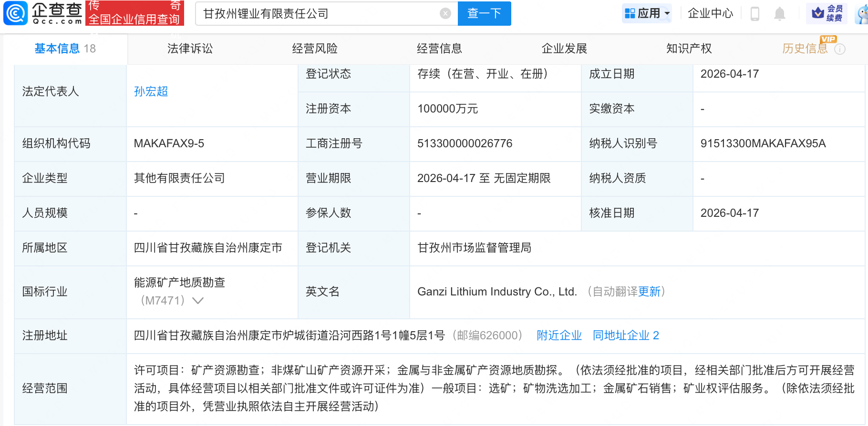
Task: Switch to the 法律诉讼 tab
Action: [190, 49]
